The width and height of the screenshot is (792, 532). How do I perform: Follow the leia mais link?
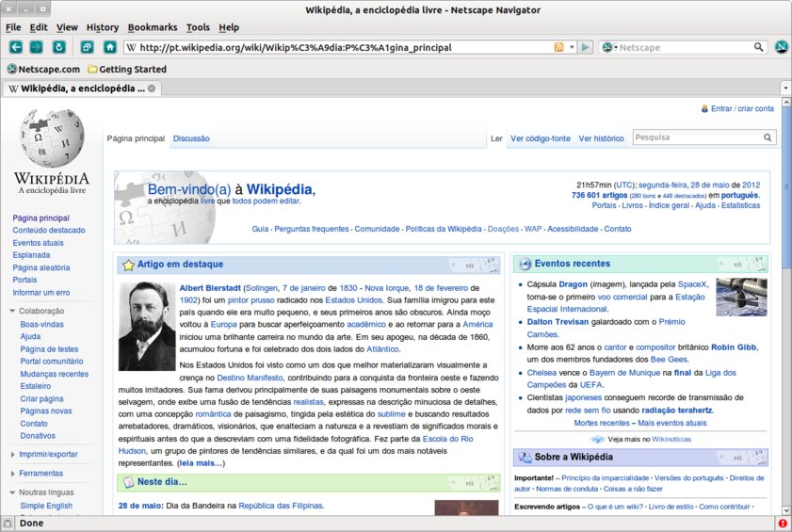(x=200, y=463)
